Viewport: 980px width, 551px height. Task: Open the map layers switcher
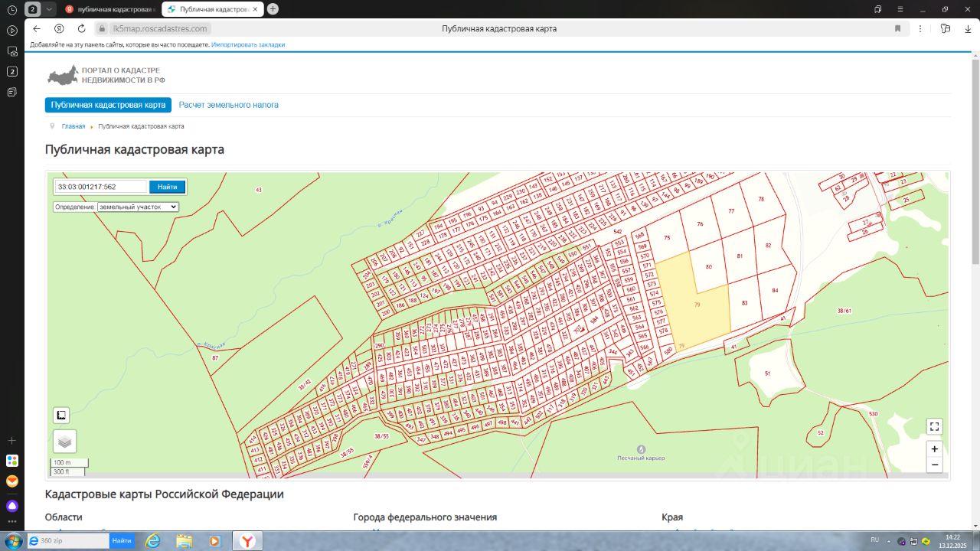click(64, 442)
